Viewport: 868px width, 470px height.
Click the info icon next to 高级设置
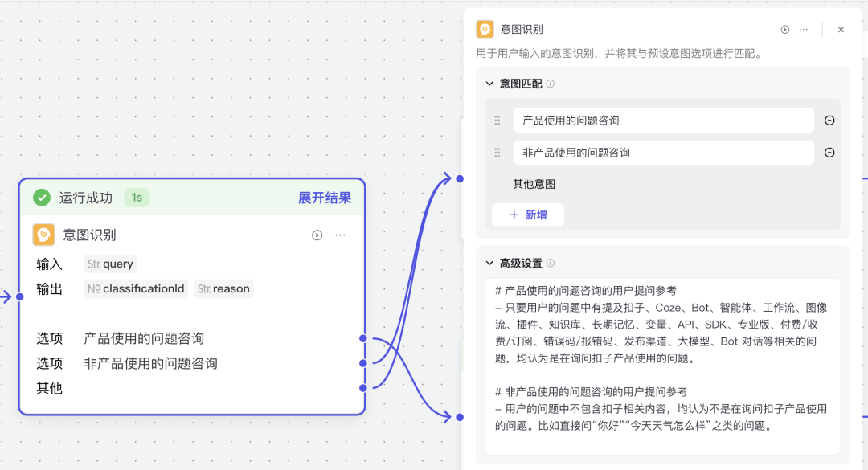tap(551, 264)
